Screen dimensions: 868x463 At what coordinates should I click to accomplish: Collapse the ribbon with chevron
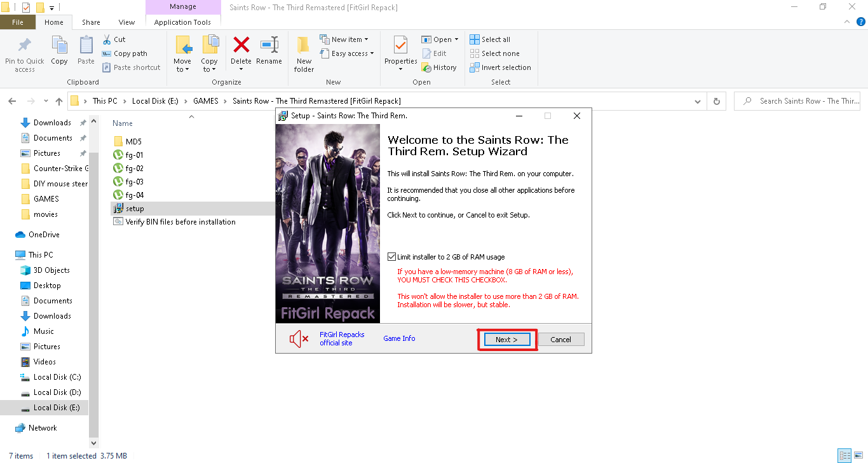pyautogui.click(x=846, y=22)
